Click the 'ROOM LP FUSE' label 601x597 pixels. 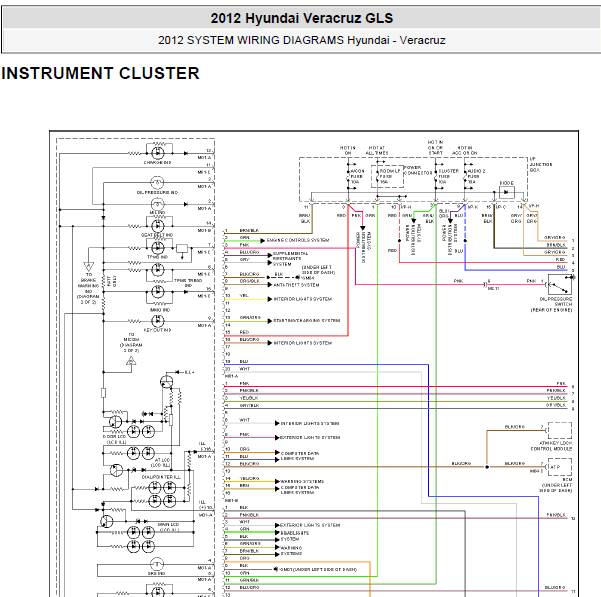(x=389, y=176)
